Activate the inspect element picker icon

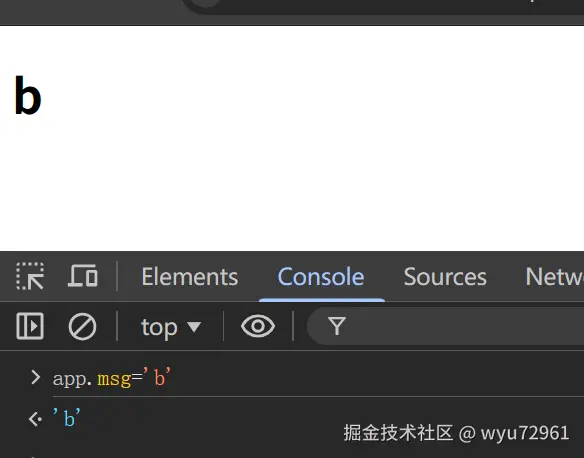30,276
